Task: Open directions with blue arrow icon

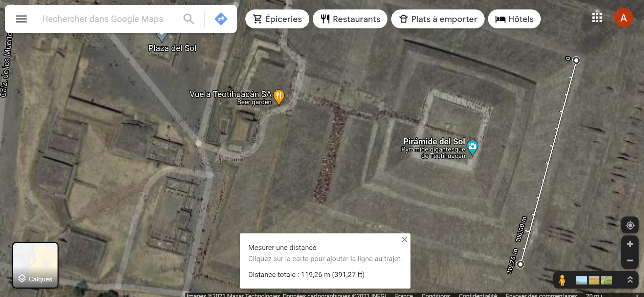Action: coord(221,19)
